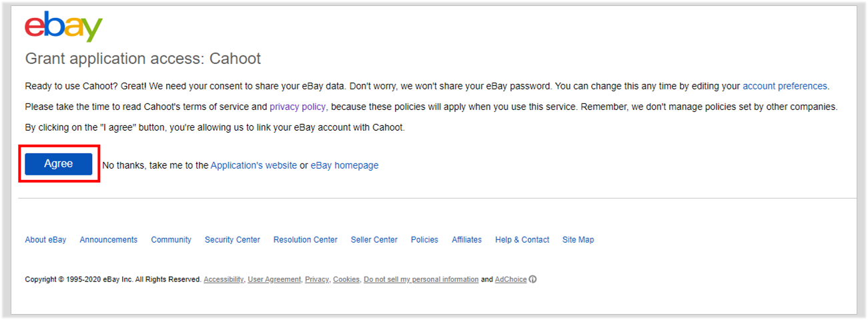The width and height of the screenshot is (868, 320).
Task: Click the eBay logo
Action: point(64,27)
